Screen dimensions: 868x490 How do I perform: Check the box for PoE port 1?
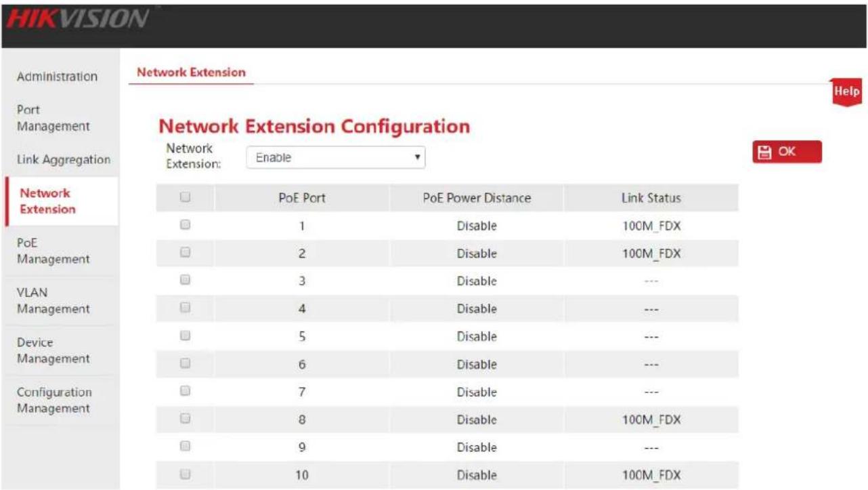tap(185, 225)
